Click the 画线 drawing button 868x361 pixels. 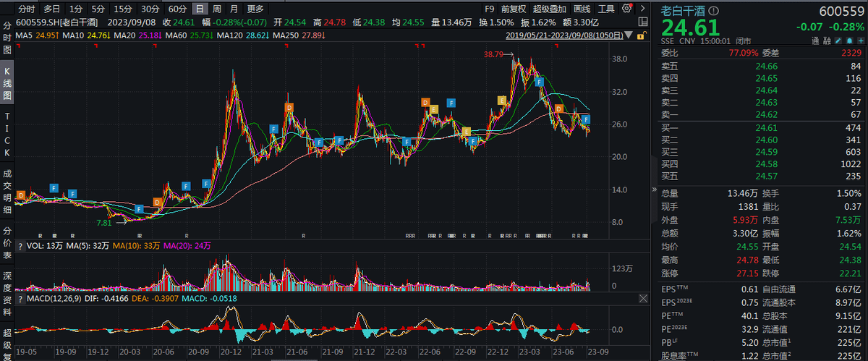coord(582,9)
